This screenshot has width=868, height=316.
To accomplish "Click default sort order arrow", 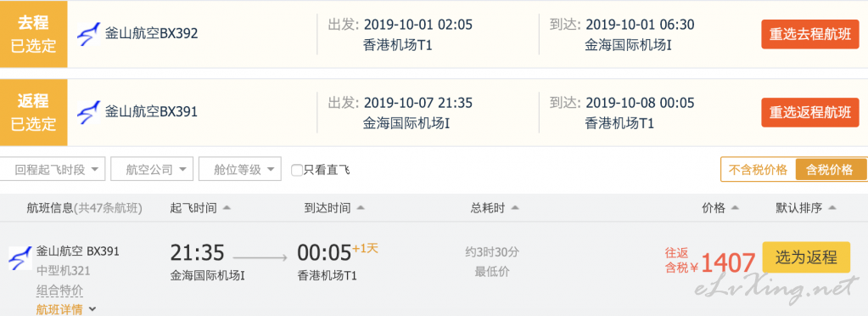I will [x=832, y=208].
